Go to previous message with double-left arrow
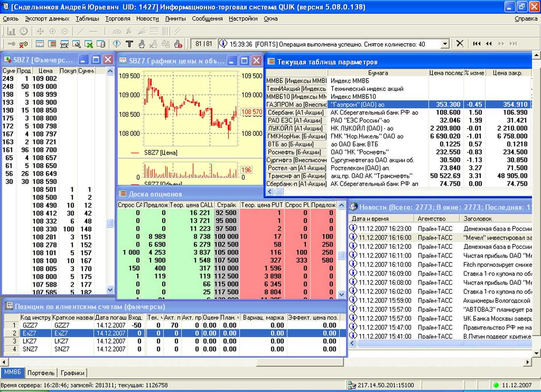 489,44
